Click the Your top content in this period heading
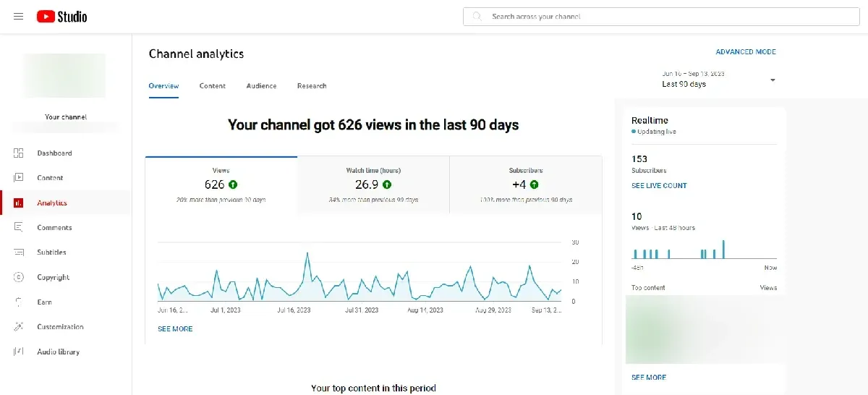The width and height of the screenshot is (868, 395). tap(373, 388)
